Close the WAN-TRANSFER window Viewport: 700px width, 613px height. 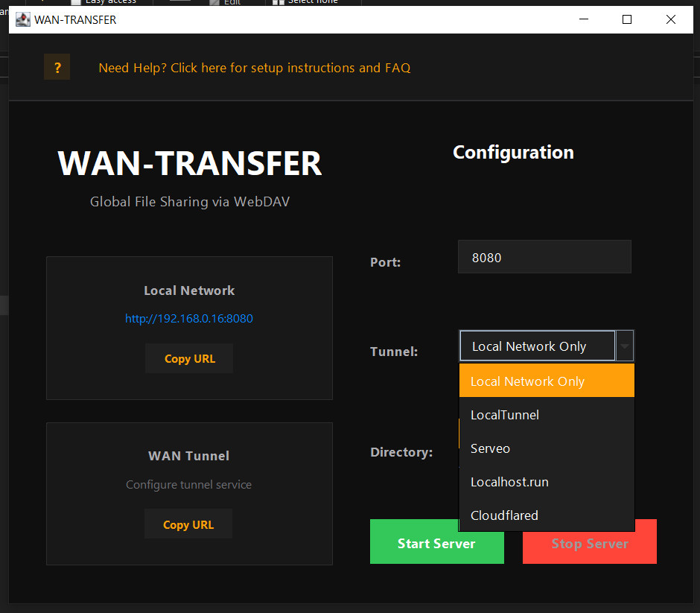point(670,19)
